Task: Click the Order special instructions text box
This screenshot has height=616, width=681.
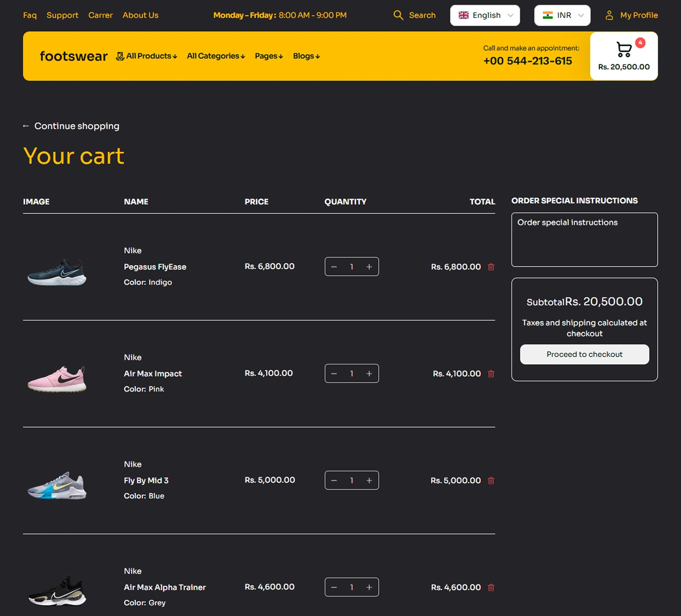Action: click(585, 240)
